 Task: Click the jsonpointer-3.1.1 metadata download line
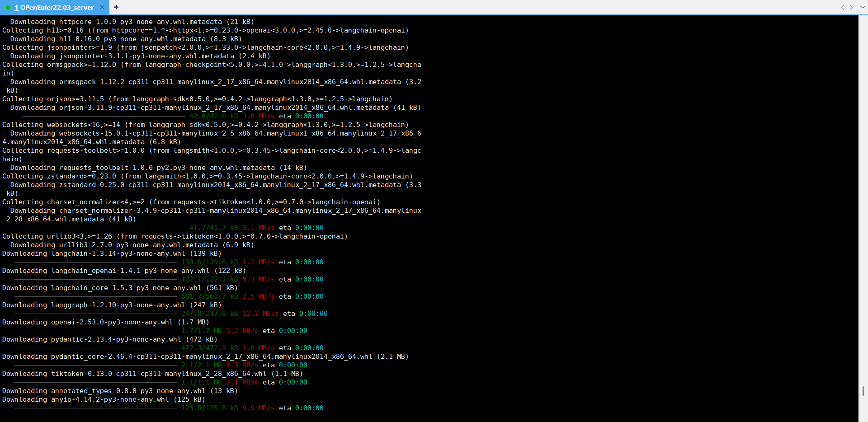point(140,56)
